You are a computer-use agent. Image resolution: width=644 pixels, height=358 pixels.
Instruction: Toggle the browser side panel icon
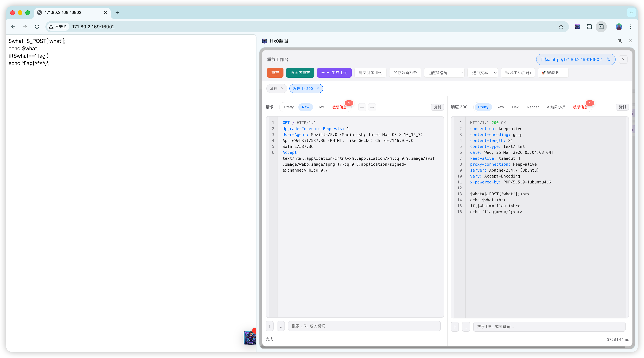[x=601, y=27]
